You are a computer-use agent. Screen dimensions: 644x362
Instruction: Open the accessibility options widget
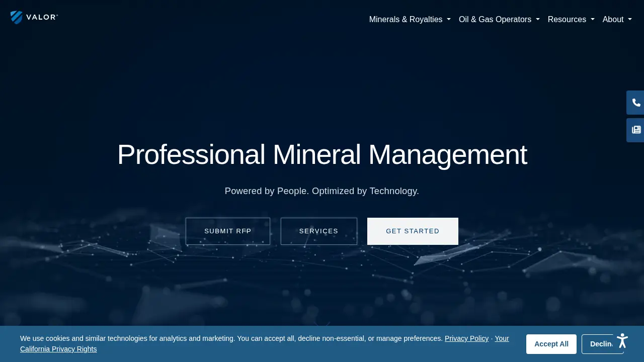(x=622, y=340)
